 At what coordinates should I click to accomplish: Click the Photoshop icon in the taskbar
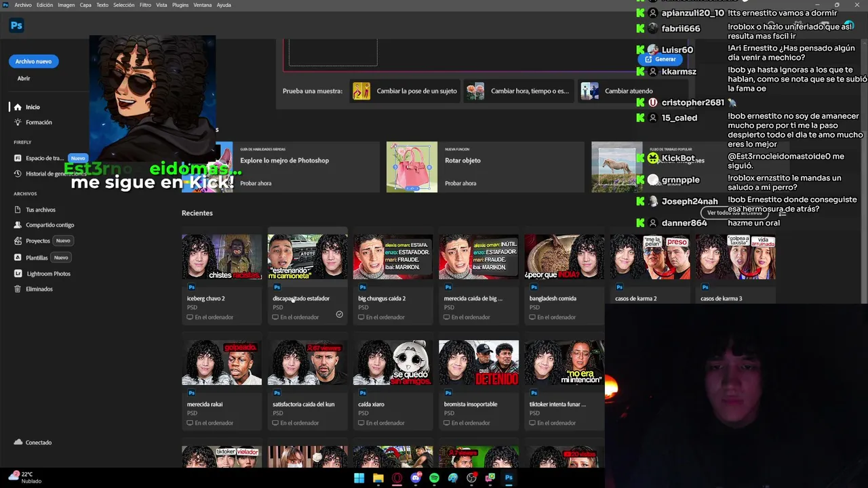509,478
